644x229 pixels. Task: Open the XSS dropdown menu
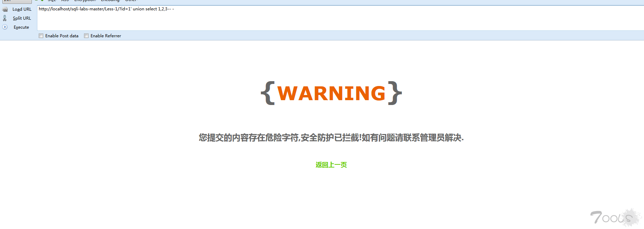[66, 1]
